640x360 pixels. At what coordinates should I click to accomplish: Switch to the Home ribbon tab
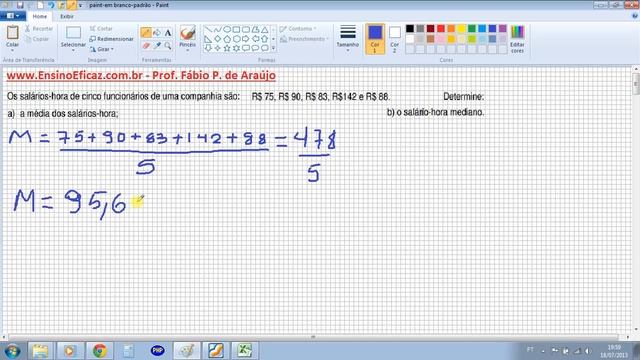point(40,16)
